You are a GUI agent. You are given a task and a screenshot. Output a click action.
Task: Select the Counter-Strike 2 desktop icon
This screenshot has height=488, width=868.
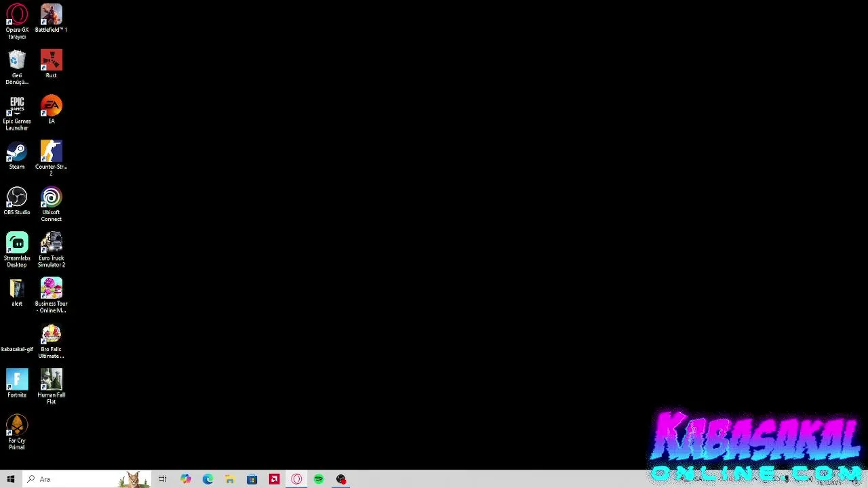tap(51, 158)
